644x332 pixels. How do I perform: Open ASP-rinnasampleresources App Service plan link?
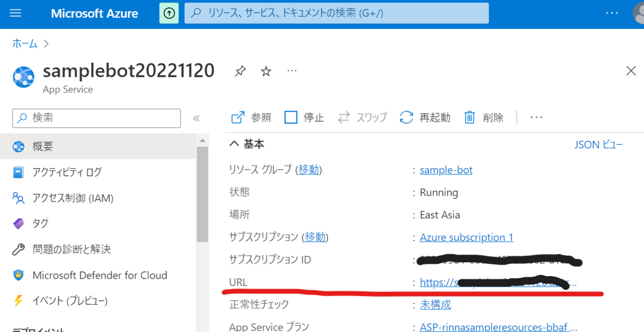coord(499,327)
